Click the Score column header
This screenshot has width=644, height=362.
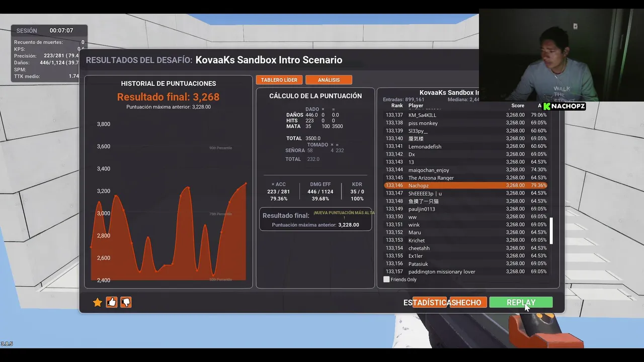(x=518, y=106)
